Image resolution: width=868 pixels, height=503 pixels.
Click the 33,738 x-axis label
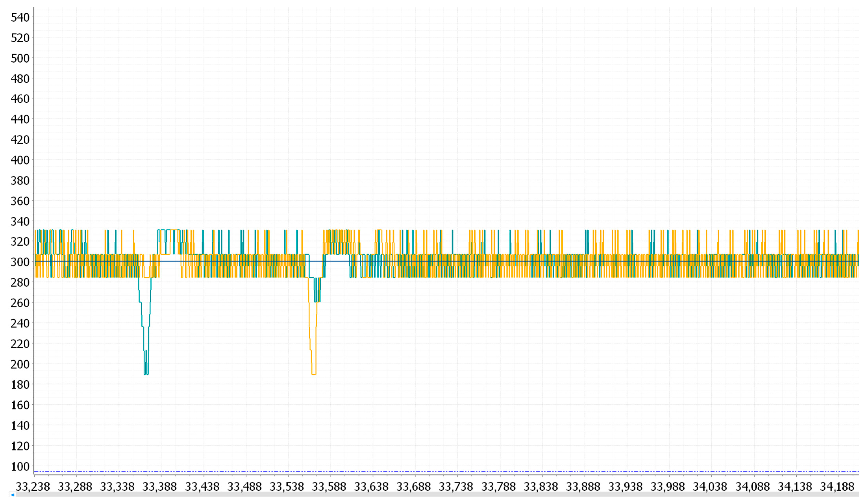[456, 486]
